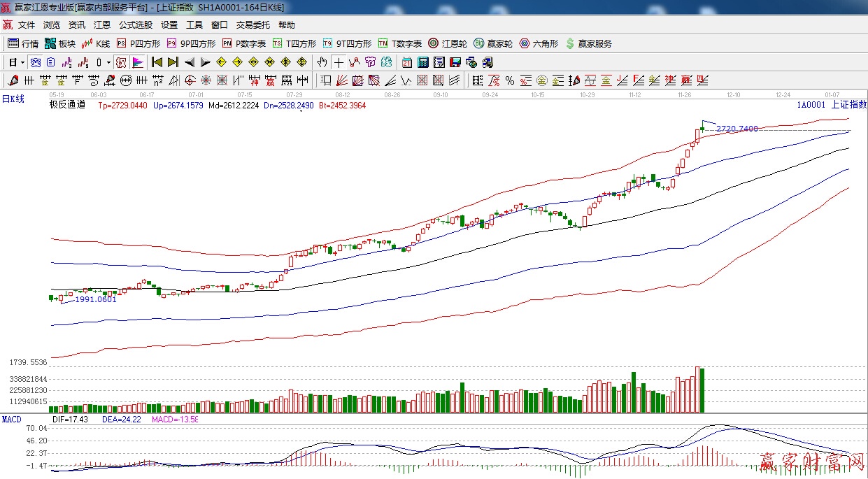Image resolution: width=868 pixels, height=479 pixels.
Task: Expand the candlestick style dropdown arrow
Action: (108, 62)
